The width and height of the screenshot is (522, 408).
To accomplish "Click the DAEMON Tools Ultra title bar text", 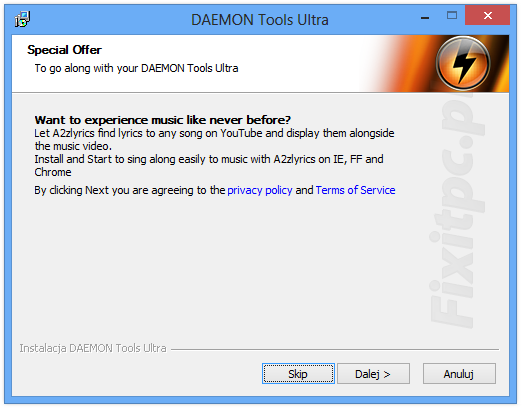I will click(x=260, y=20).
